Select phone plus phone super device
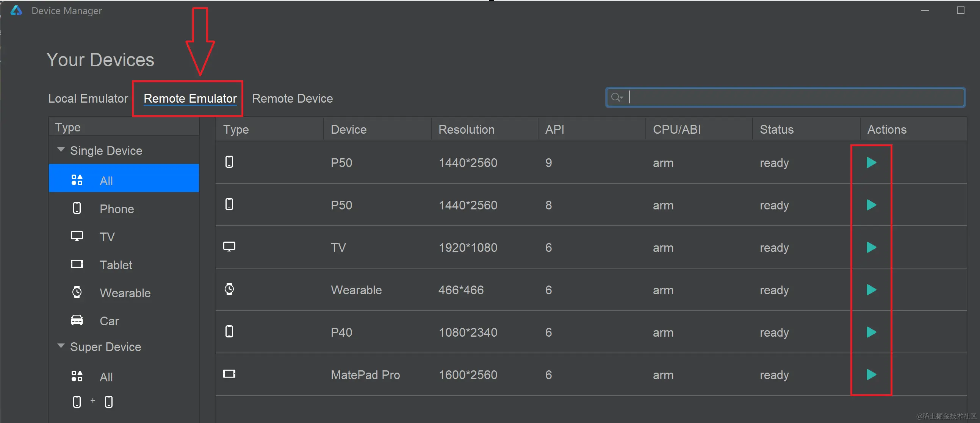980x423 pixels. coord(92,401)
